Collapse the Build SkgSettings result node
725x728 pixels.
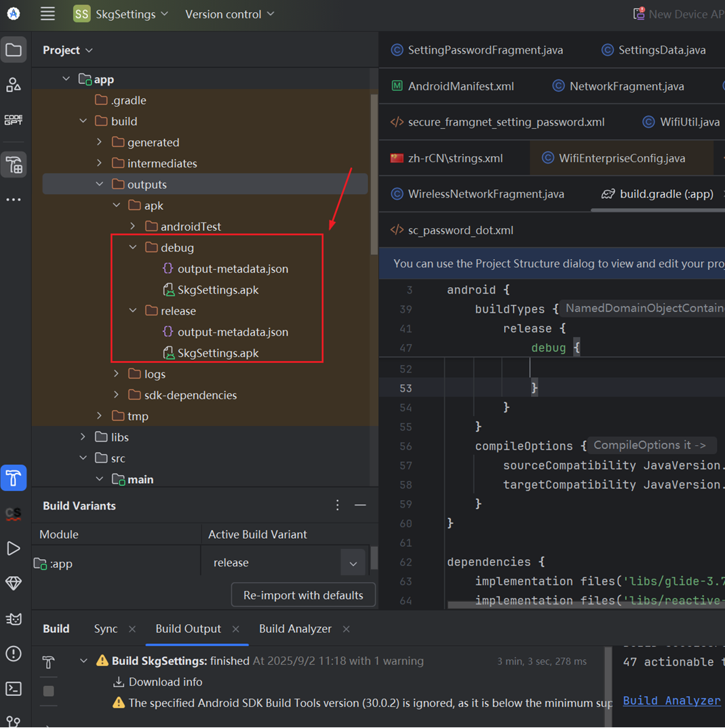pyautogui.click(x=83, y=661)
